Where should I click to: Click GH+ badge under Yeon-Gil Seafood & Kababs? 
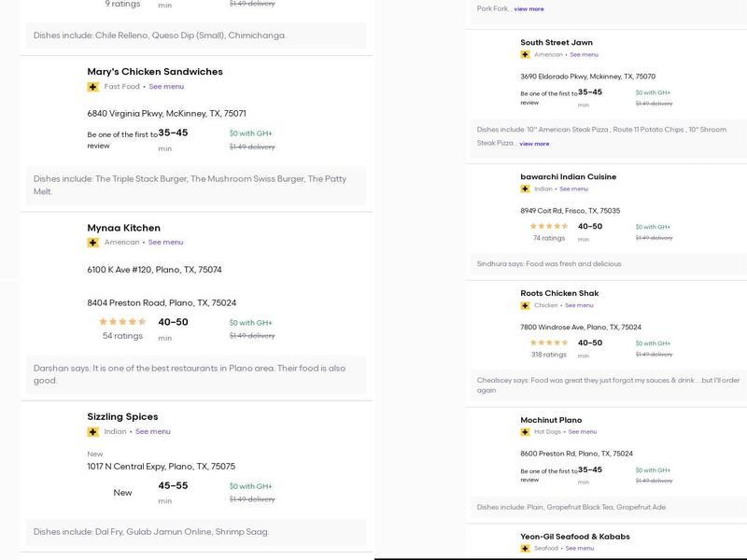click(x=526, y=549)
